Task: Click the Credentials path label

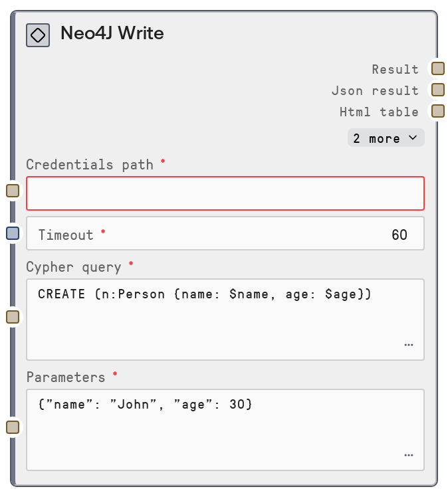Action: pyautogui.click(x=90, y=165)
